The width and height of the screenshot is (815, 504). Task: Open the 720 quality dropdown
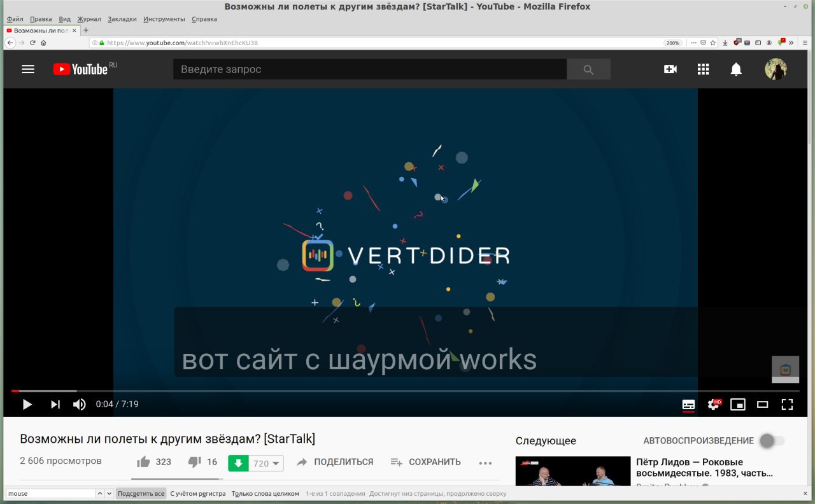[x=266, y=463]
